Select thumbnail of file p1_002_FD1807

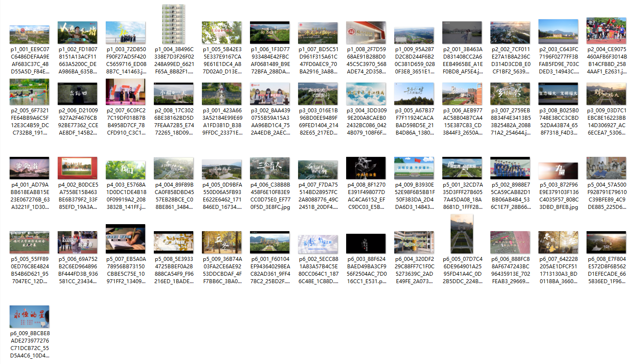77,33
